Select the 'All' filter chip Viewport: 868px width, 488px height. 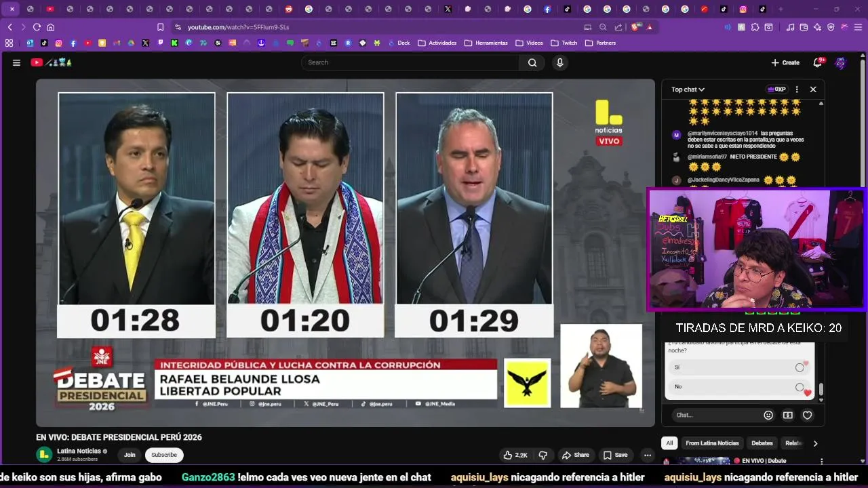[x=669, y=443]
